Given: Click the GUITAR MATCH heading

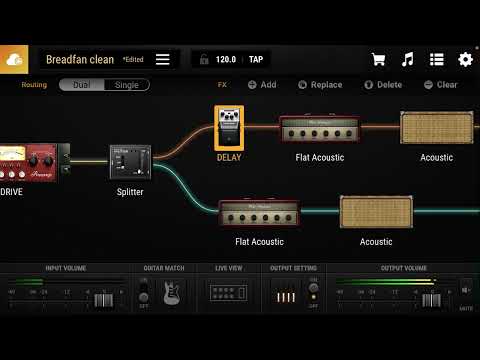Looking at the screenshot, I should pyautogui.click(x=164, y=268).
